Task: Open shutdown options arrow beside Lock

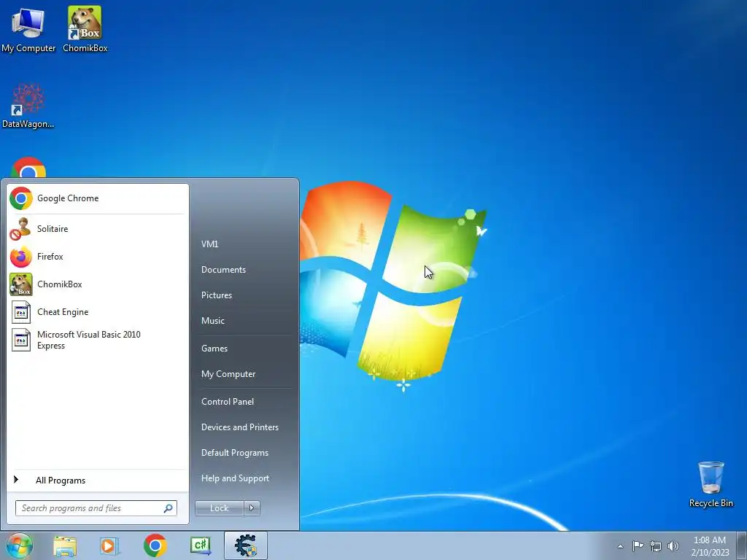Action: (x=252, y=508)
